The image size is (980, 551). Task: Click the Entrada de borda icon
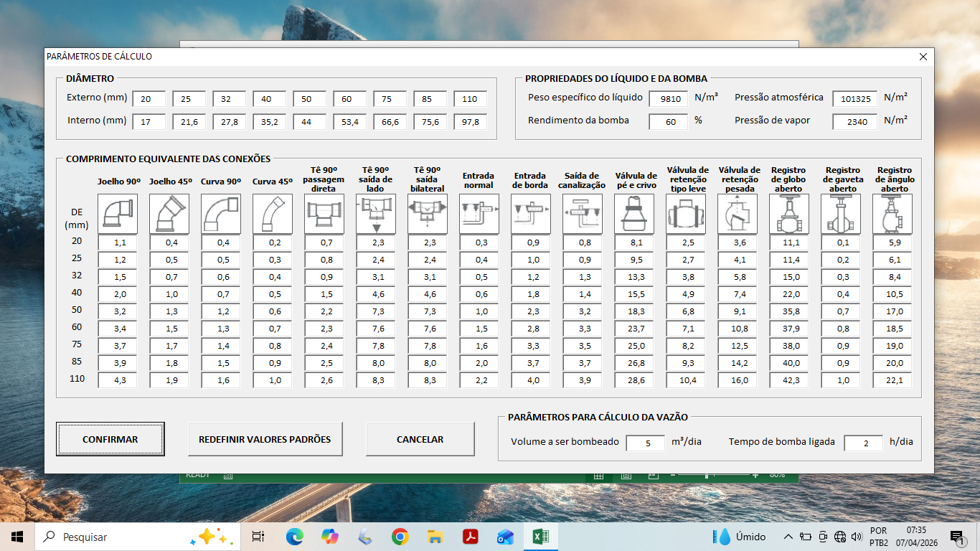click(531, 214)
